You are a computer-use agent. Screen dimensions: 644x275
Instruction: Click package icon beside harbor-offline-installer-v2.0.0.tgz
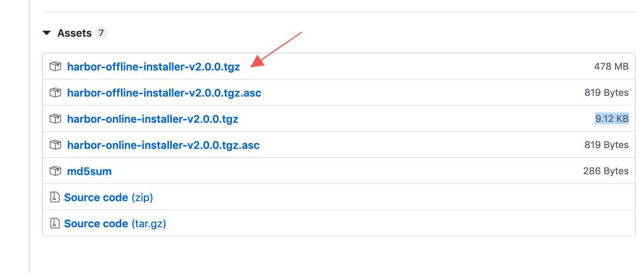55,67
